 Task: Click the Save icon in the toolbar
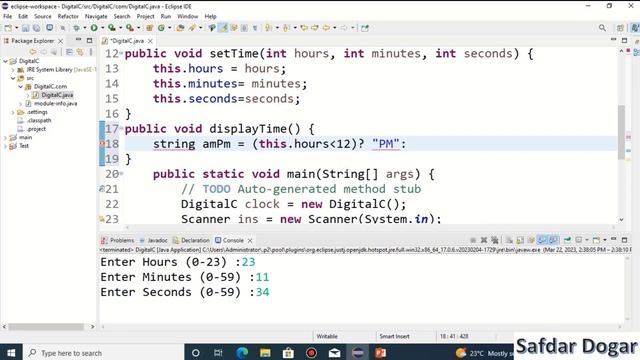25,28
